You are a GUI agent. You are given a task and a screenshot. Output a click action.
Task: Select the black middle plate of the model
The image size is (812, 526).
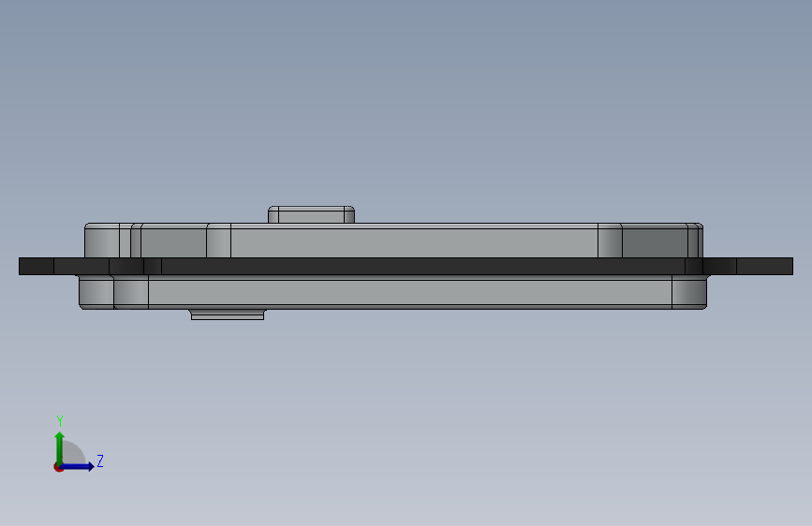406,266
